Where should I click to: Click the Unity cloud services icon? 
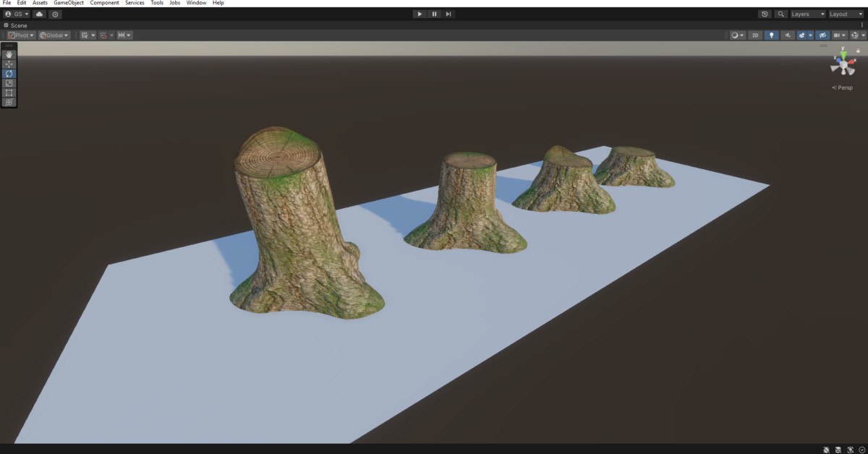[39, 14]
